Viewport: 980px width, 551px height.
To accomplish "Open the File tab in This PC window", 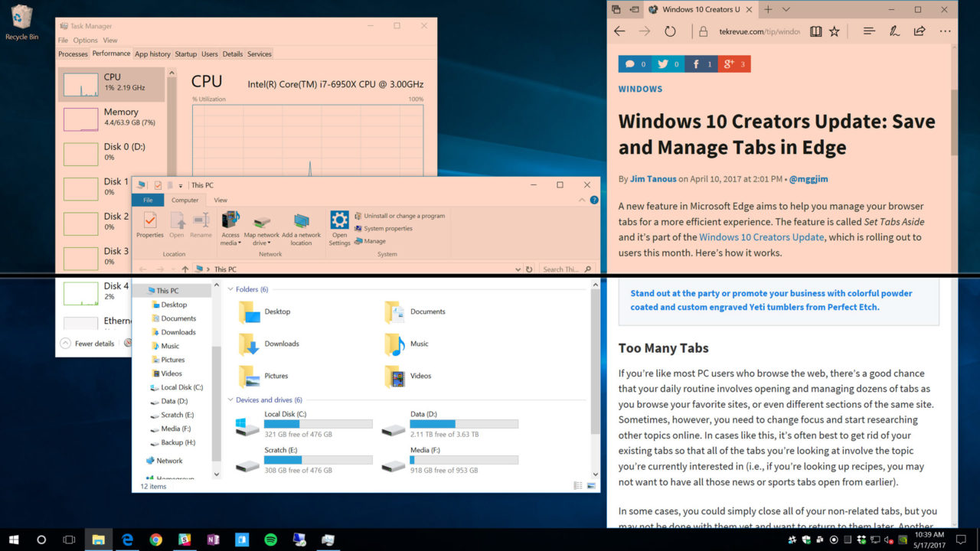I will [x=148, y=200].
